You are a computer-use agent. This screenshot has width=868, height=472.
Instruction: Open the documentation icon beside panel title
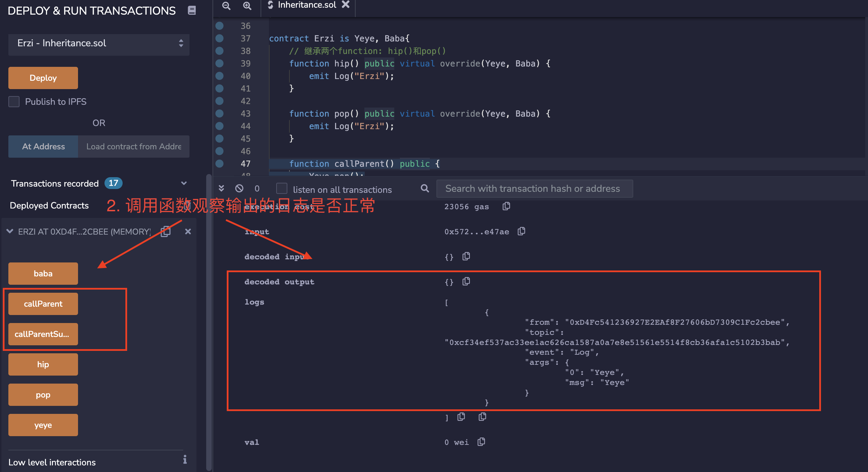pos(192,10)
